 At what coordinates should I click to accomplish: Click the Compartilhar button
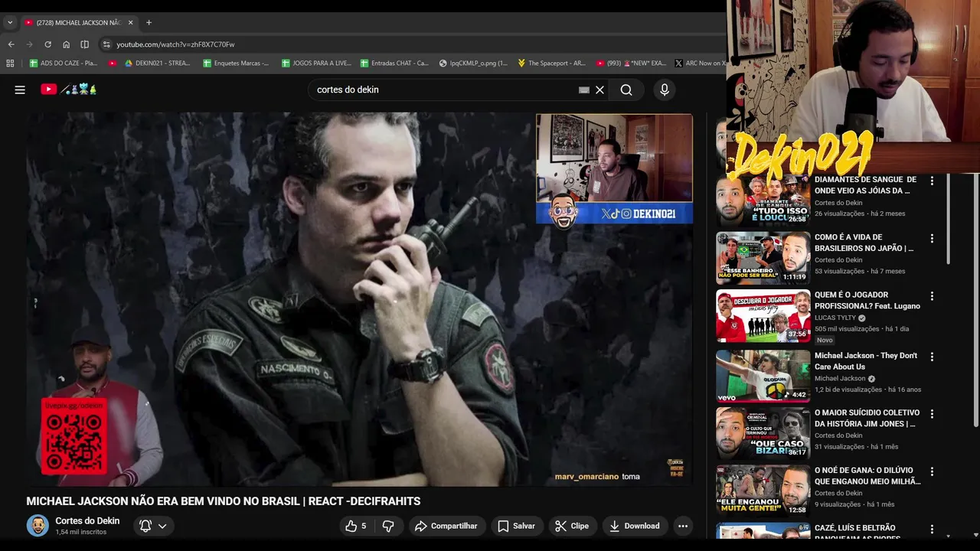pyautogui.click(x=446, y=526)
